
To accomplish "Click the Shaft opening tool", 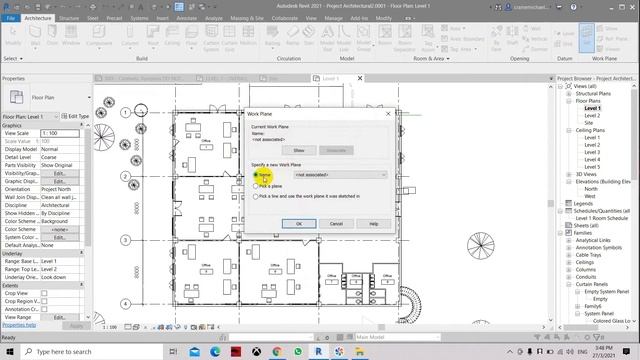I will pos(512,35).
